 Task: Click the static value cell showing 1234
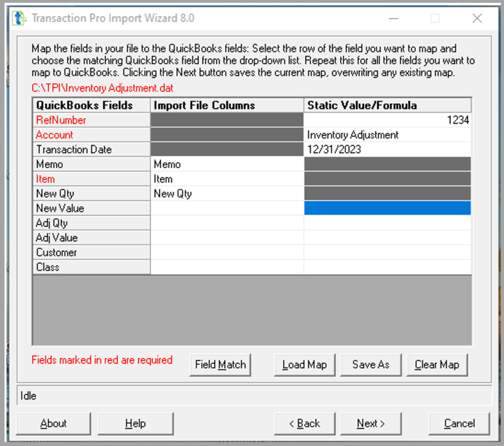387,120
